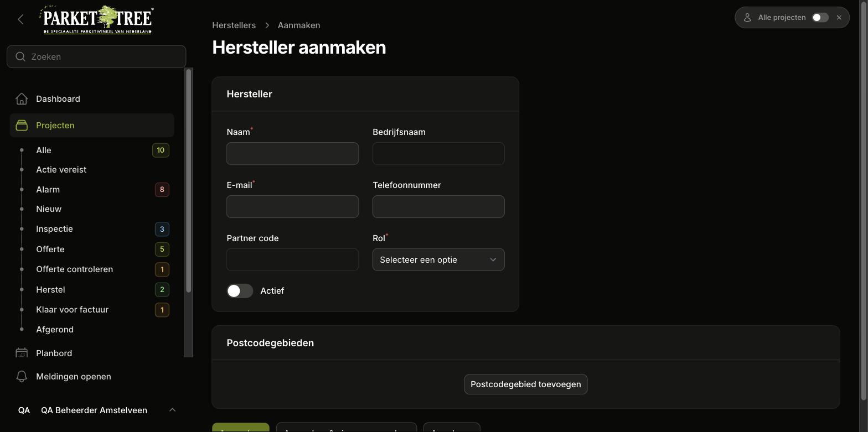Click the Parket Tree logo
Image resolution: width=868 pixels, height=432 pixels.
pos(96,20)
